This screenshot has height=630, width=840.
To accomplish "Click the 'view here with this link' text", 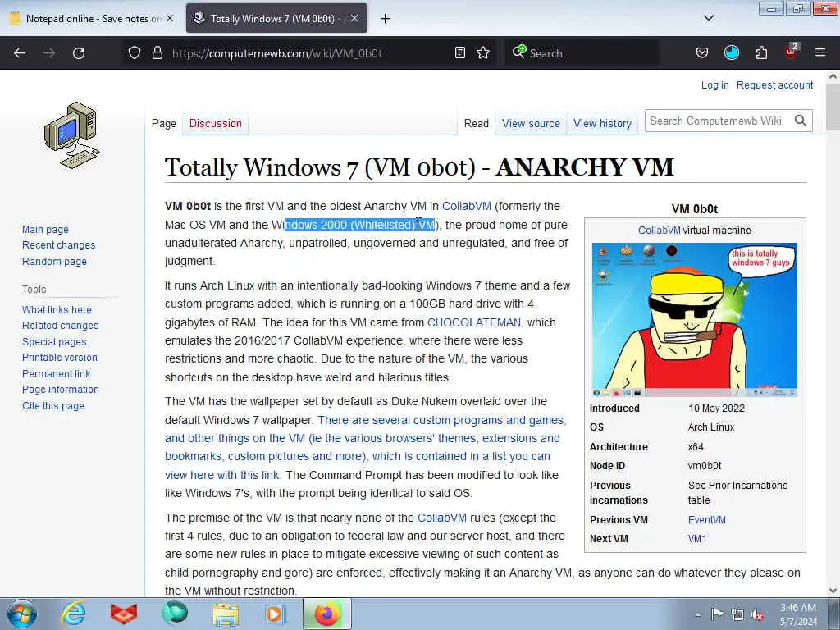I will coord(221,475).
